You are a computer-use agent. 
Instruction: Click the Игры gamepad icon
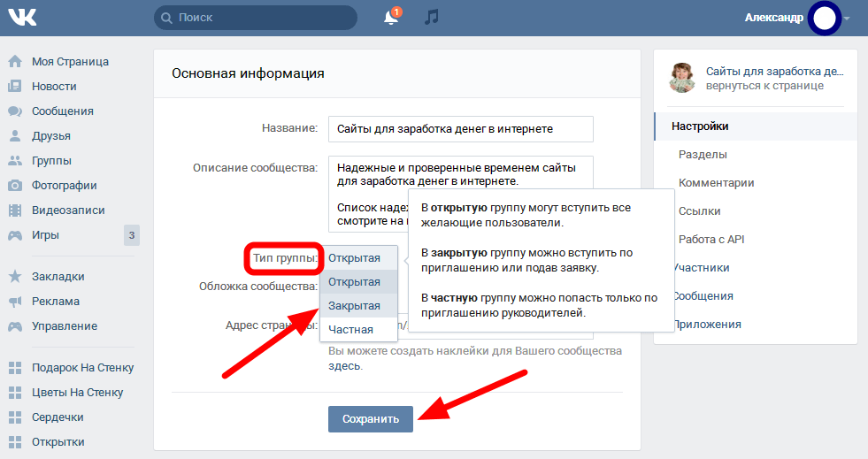click(15, 235)
